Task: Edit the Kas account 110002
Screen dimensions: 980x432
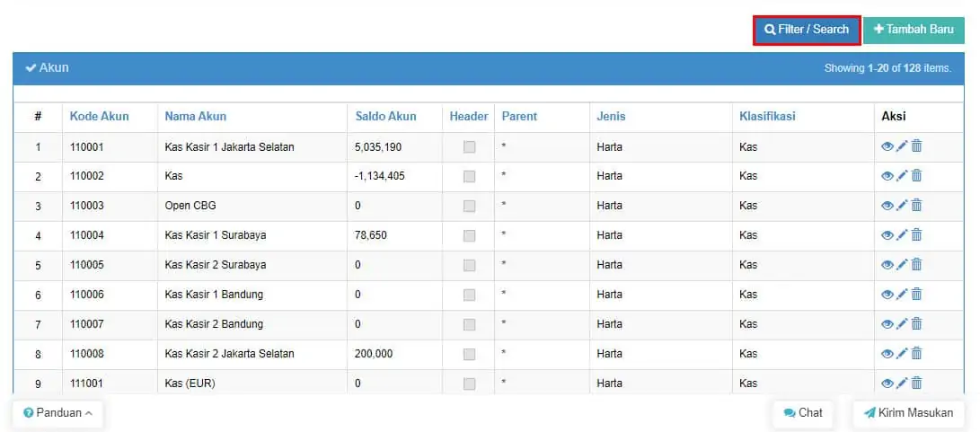Action: (901, 176)
